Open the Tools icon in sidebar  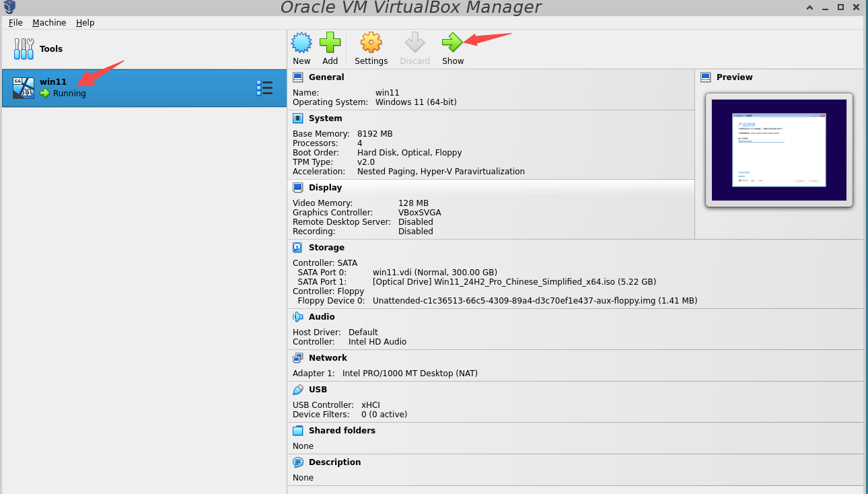coord(24,48)
